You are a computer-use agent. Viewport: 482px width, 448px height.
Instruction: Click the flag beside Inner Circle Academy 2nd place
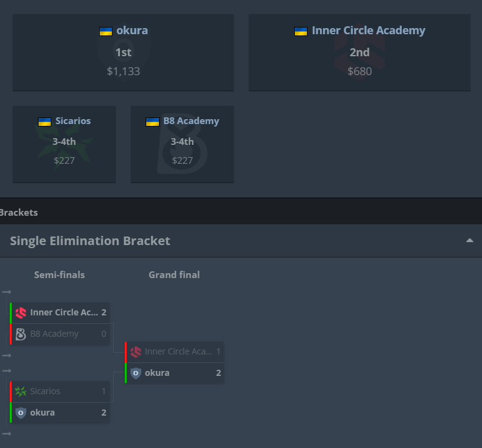click(x=300, y=31)
